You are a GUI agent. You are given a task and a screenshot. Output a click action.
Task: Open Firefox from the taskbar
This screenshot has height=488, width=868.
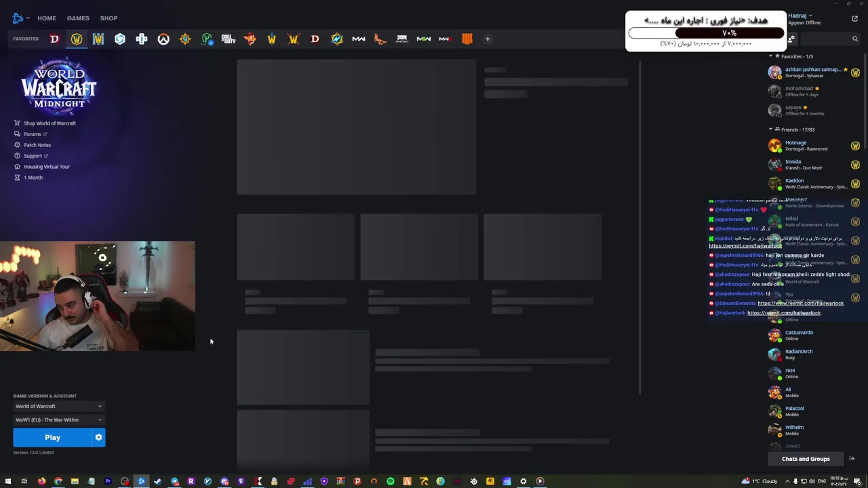click(41, 481)
